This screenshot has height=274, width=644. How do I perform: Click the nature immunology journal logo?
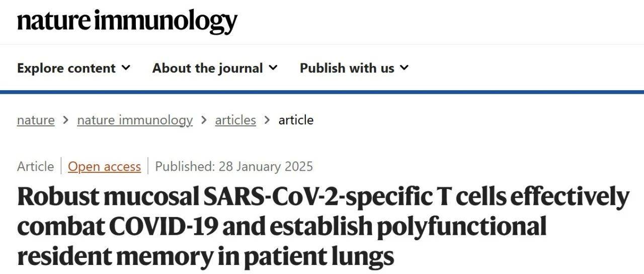127,21
